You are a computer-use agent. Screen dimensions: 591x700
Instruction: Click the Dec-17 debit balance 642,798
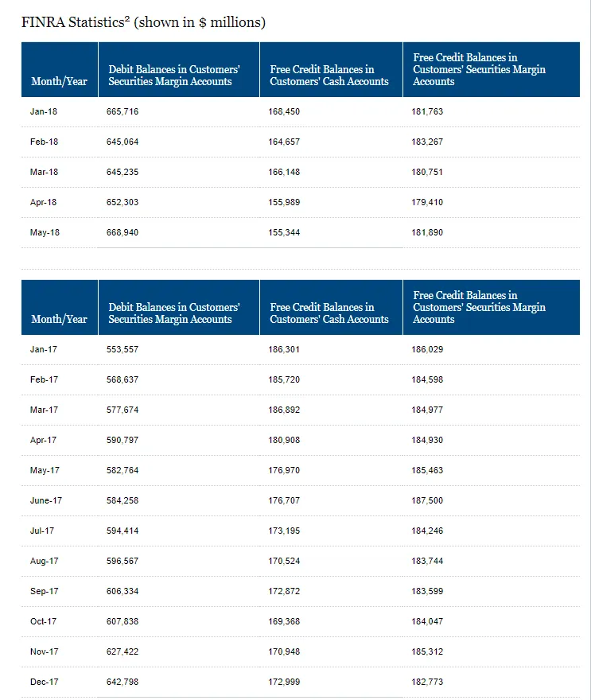[122, 682]
